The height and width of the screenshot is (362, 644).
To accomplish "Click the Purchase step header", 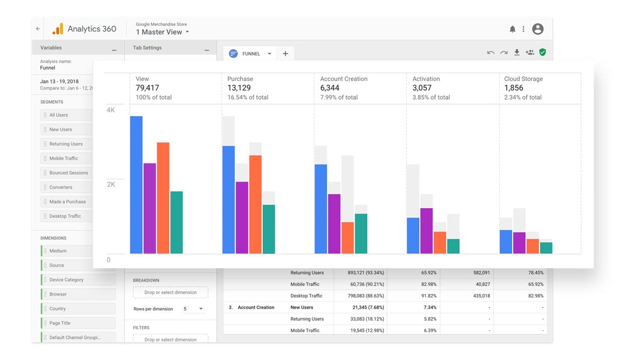I will [268, 88].
